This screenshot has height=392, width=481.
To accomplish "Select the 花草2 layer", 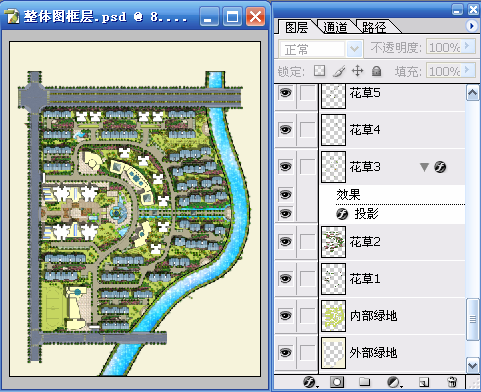I will click(x=393, y=242).
